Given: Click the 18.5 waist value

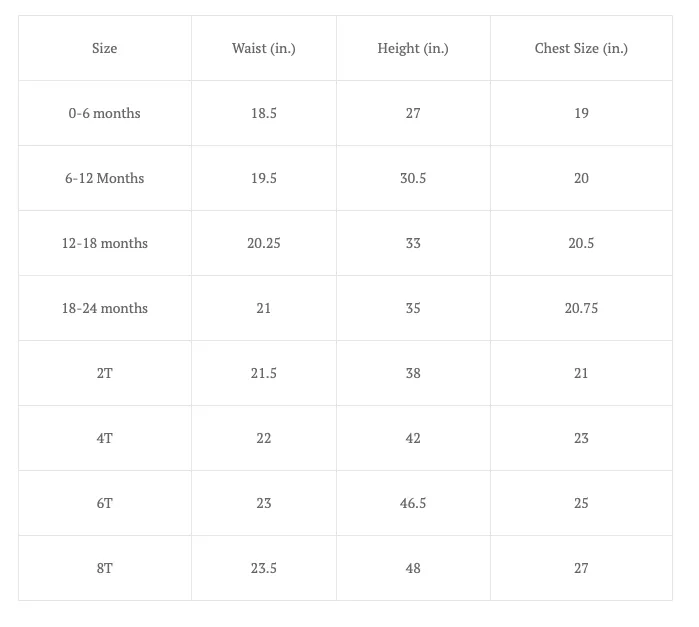Looking at the screenshot, I should click(263, 113).
